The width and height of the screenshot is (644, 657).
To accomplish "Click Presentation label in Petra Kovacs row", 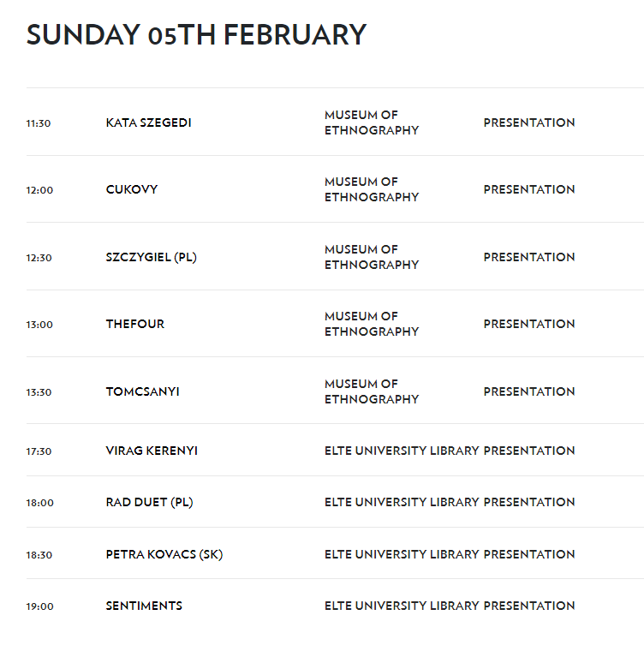I will point(529,554).
